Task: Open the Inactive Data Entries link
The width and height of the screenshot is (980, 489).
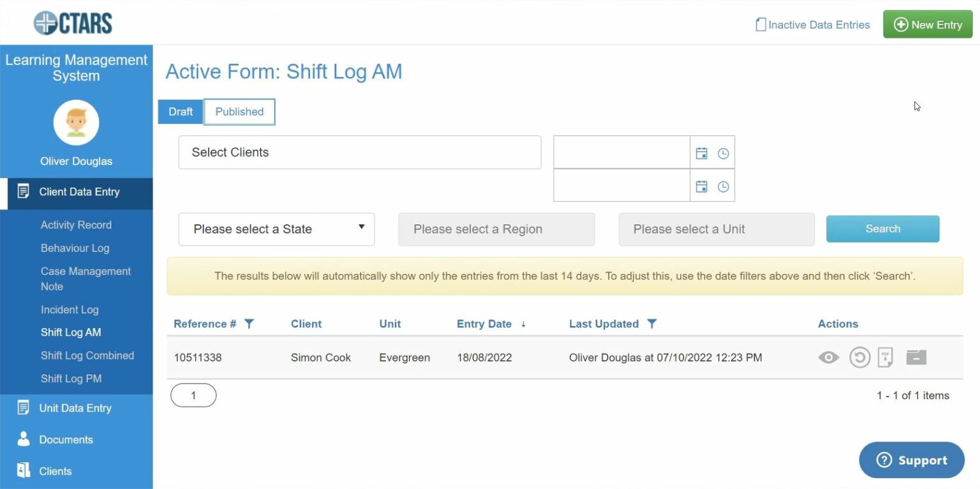Action: tap(812, 25)
